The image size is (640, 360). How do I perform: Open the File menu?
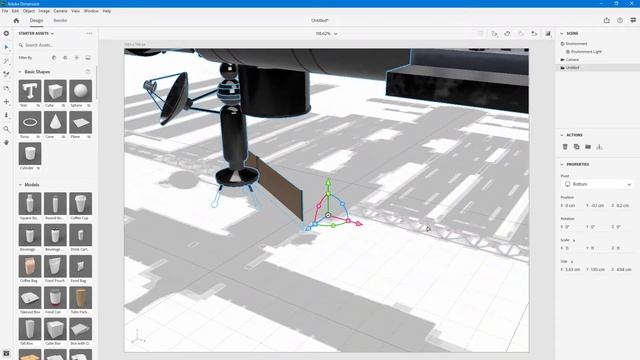pyautogui.click(x=5, y=11)
